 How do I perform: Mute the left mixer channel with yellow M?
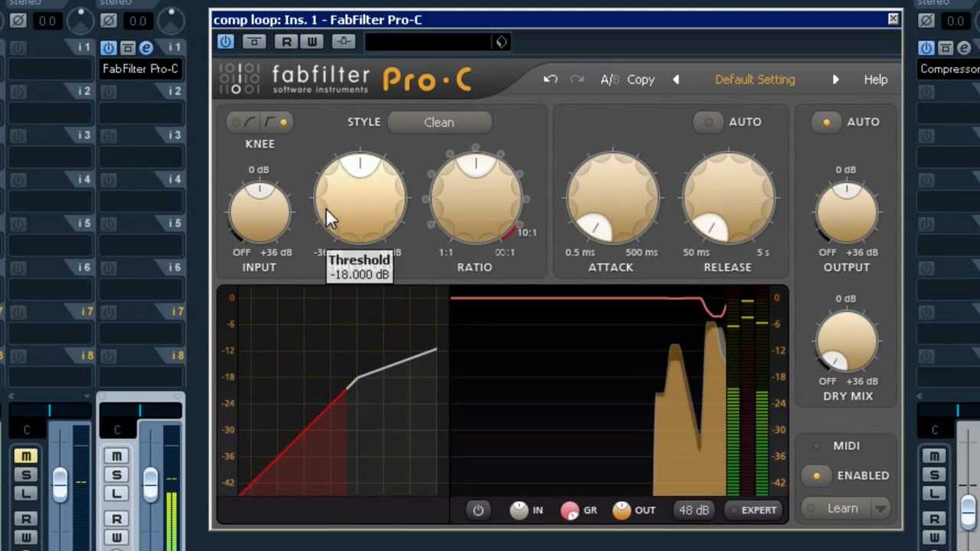(26, 457)
